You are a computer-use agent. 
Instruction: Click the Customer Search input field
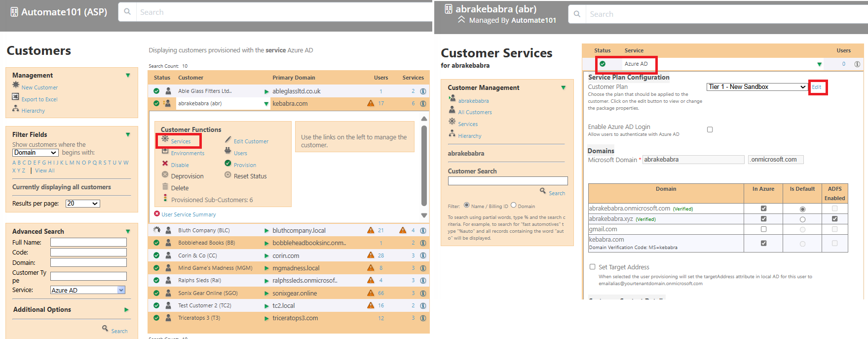point(508,181)
